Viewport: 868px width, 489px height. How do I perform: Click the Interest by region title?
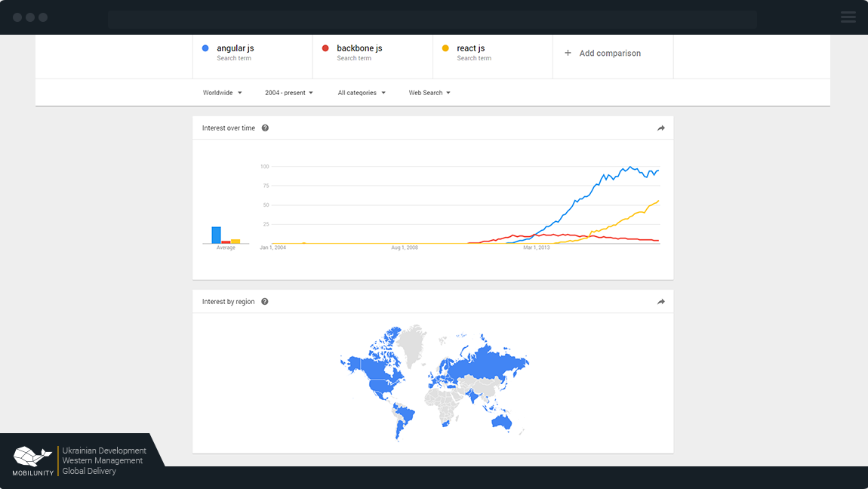(228, 302)
